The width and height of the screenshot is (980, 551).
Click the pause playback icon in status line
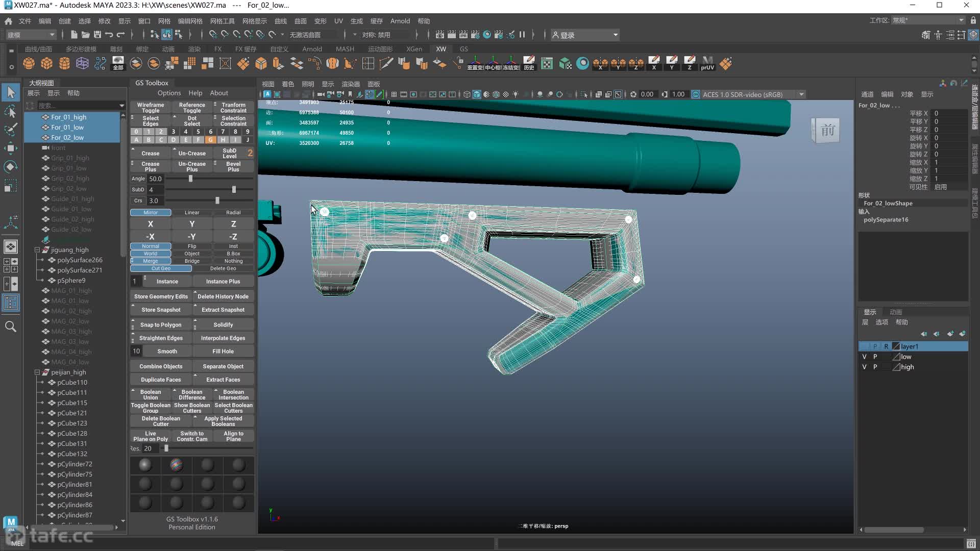point(522,35)
